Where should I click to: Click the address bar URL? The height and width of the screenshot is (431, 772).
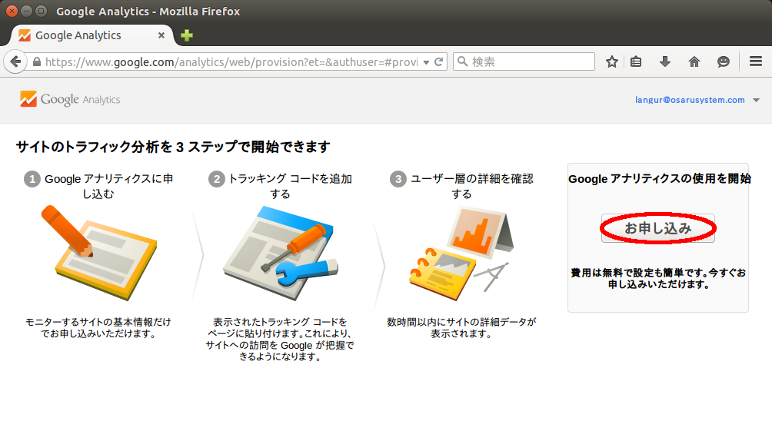(x=231, y=62)
